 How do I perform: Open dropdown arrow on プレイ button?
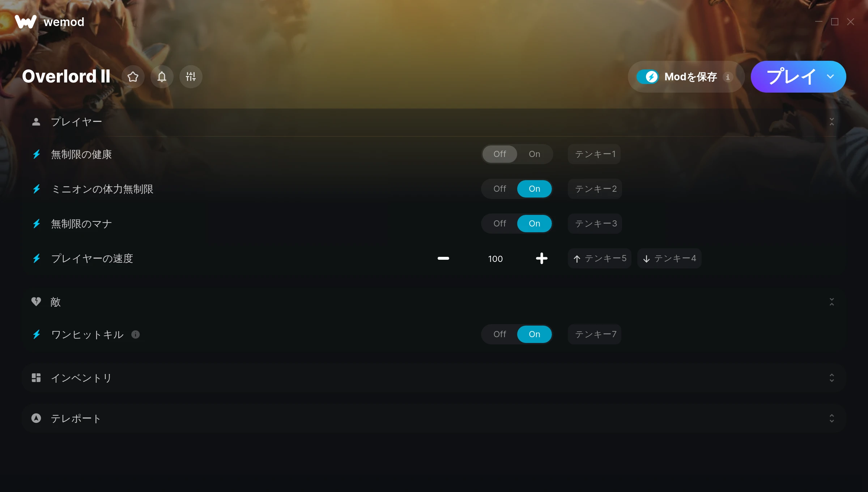[830, 77]
